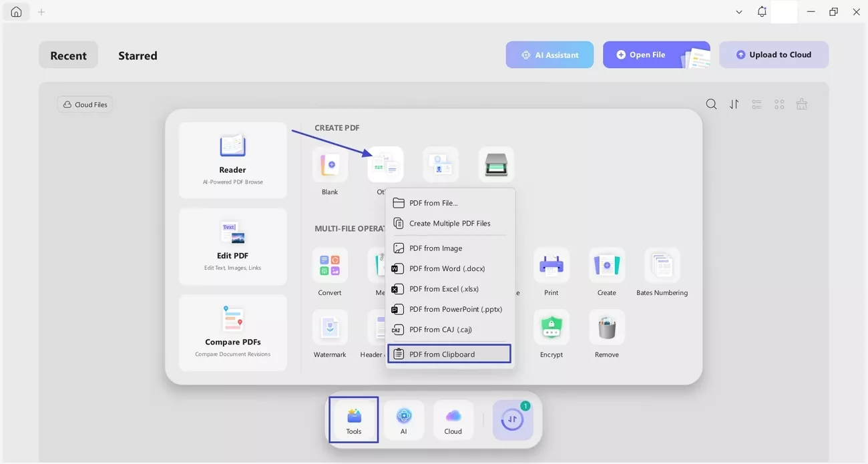This screenshot has height=464, width=868.
Task: Open the Reader card
Action: (x=233, y=160)
